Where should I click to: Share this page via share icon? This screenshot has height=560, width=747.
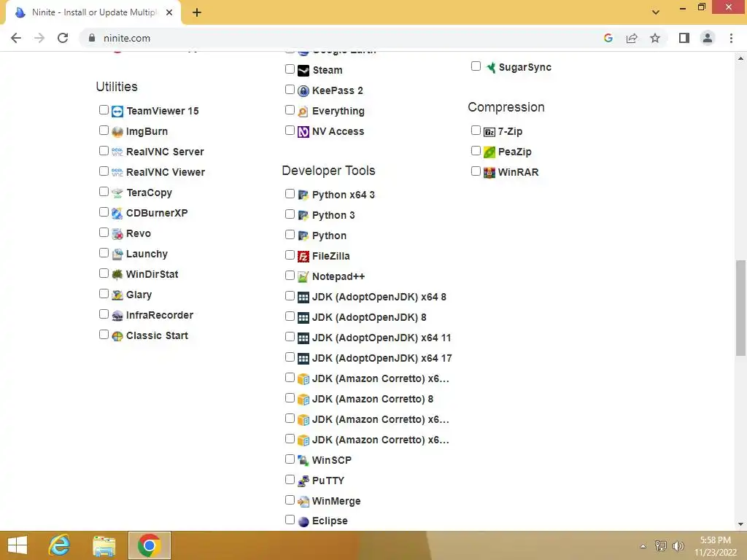pos(632,38)
